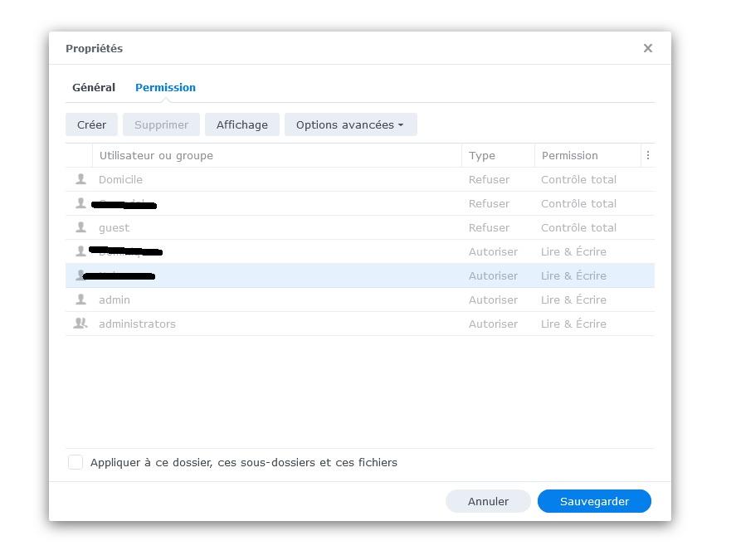
Task: Click Refuser in the Domicile row
Action: click(x=489, y=179)
